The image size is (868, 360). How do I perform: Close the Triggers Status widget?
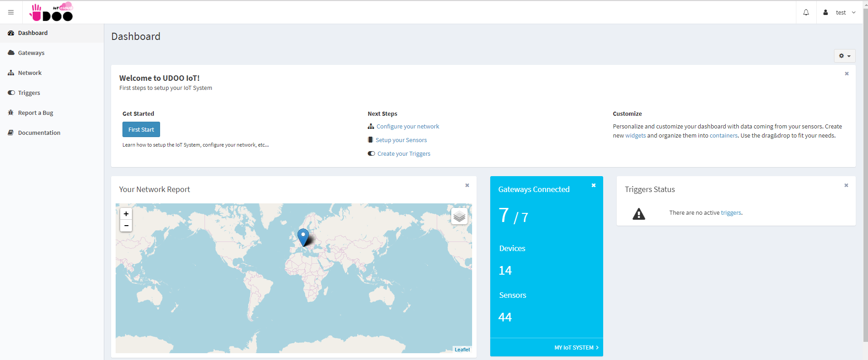[x=846, y=185]
